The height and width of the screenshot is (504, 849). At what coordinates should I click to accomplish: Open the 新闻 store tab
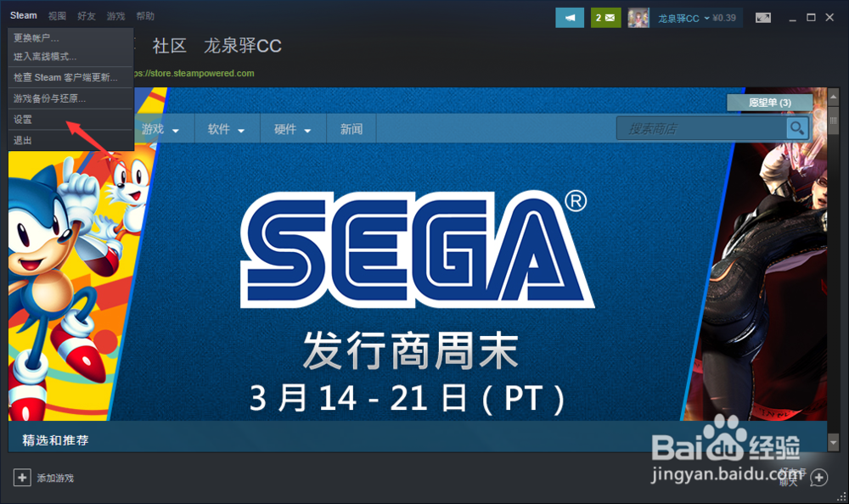(x=351, y=129)
